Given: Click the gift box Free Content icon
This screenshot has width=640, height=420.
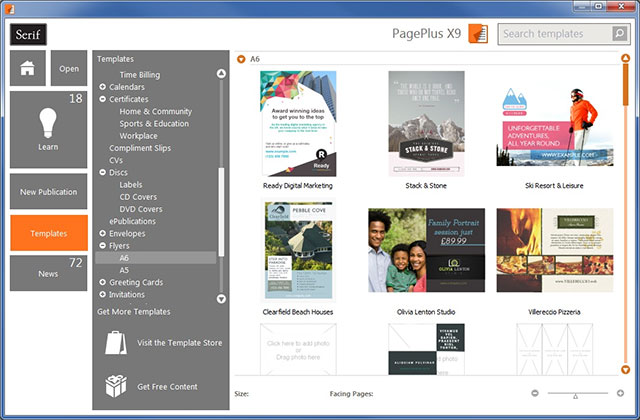Looking at the screenshot, I should pos(118,386).
